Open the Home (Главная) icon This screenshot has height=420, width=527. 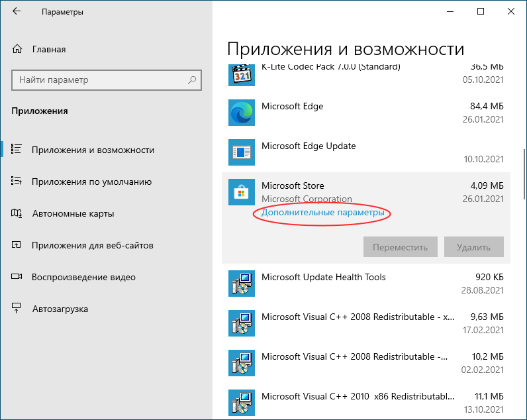tap(17, 49)
